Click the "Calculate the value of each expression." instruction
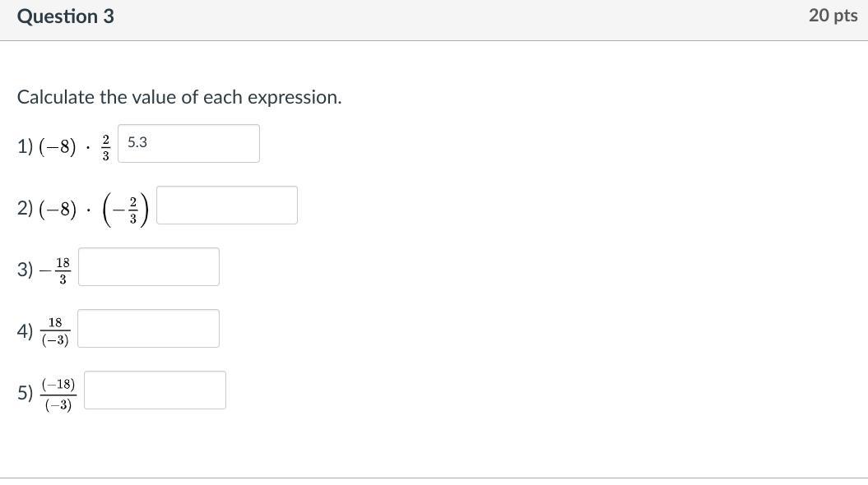Image resolution: width=868 pixels, height=485 pixels. [x=179, y=97]
